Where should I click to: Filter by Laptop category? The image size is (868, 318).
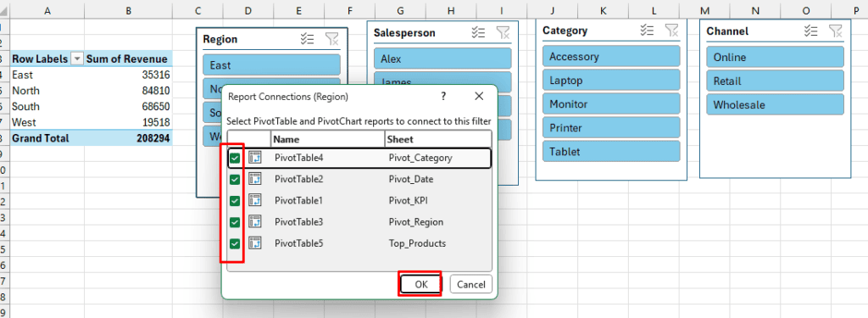click(611, 81)
